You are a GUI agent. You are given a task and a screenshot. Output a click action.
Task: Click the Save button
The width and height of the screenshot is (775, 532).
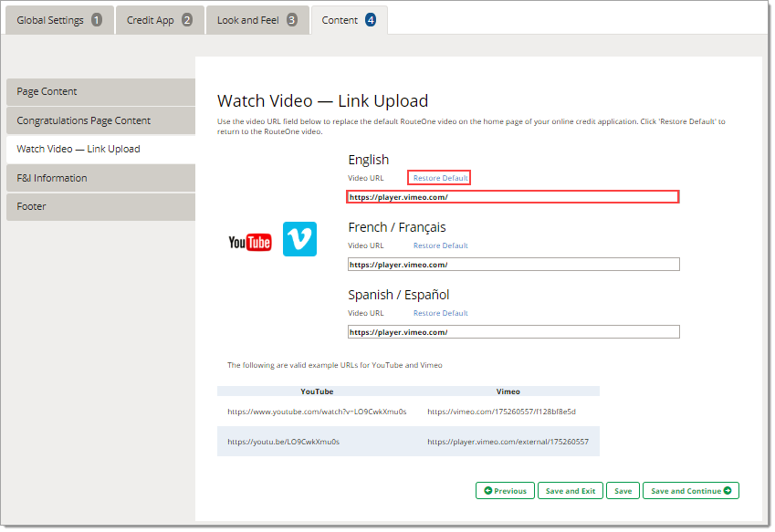[623, 491]
